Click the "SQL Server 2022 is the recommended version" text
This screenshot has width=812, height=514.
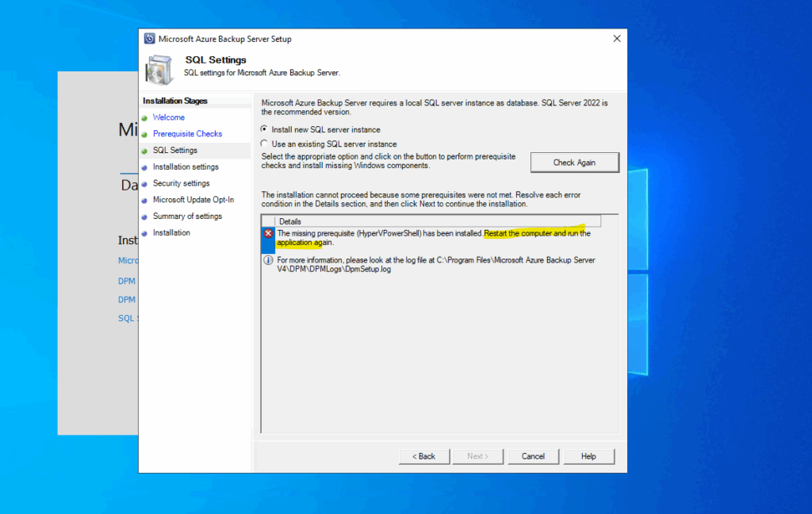435,107
